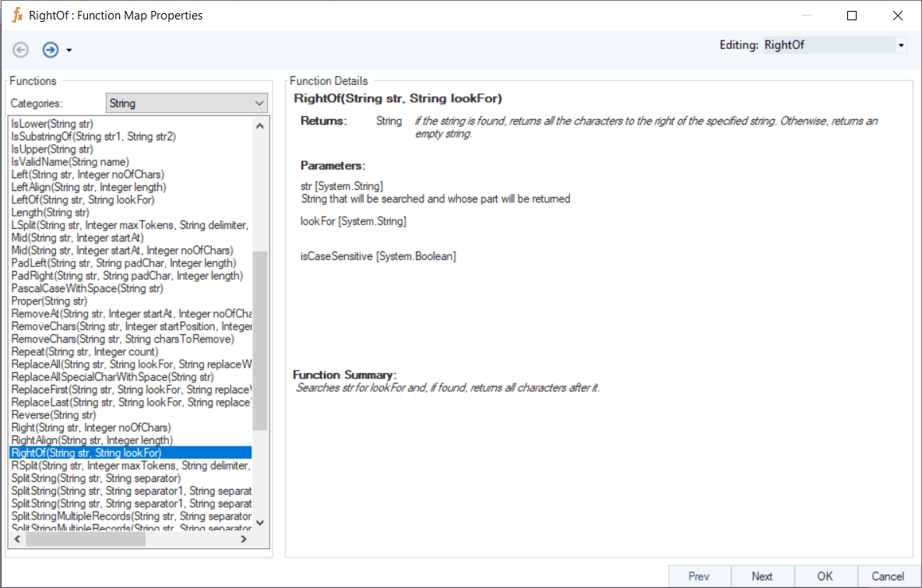Cancel the Function Map Properties dialog
The image size is (922, 588).
[x=888, y=576]
